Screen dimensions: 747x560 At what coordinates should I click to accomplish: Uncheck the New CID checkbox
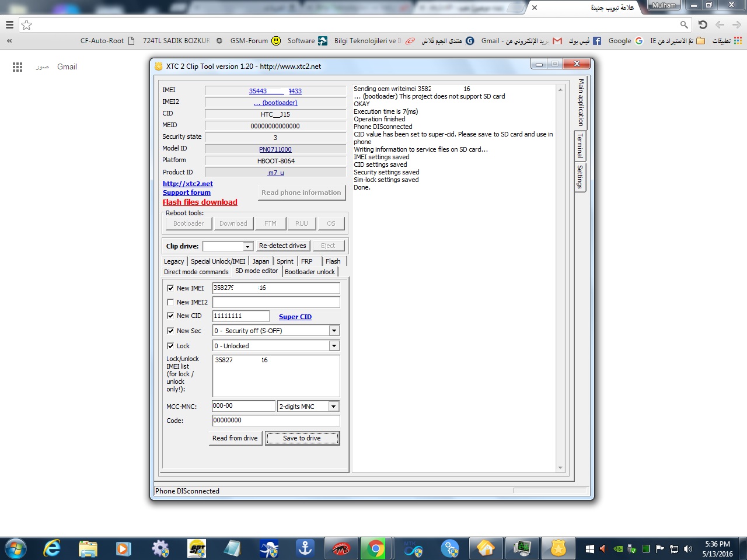170,316
